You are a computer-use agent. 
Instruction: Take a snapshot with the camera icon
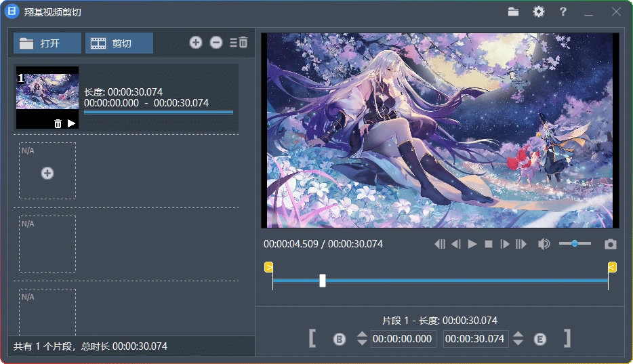click(x=611, y=244)
